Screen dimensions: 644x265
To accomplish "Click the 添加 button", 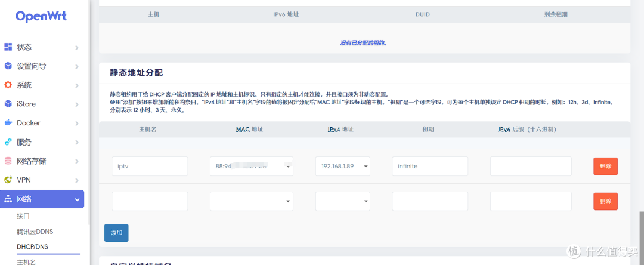I will (x=116, y=233).
